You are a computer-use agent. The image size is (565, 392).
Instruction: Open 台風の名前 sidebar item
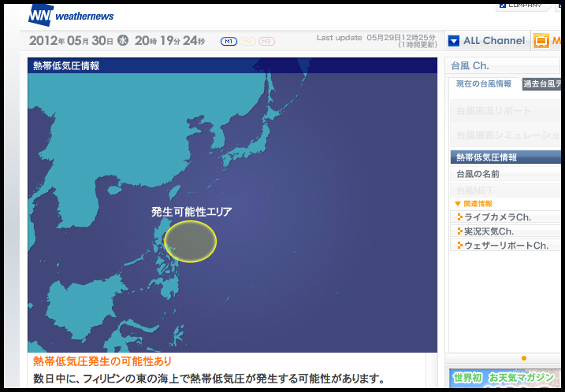click(x=506, y=174)
